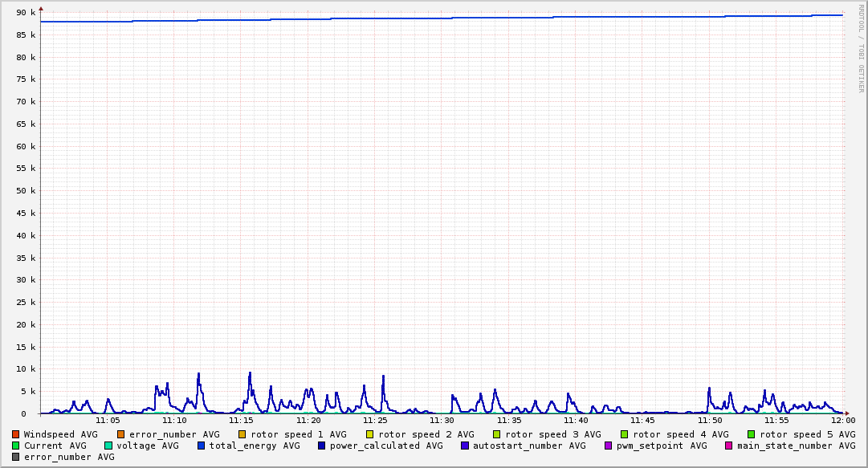Click the rotor speed 5 AVG label
Viewport: 868px width, 468px height.
pyautogui.click(x=807, y=434)
